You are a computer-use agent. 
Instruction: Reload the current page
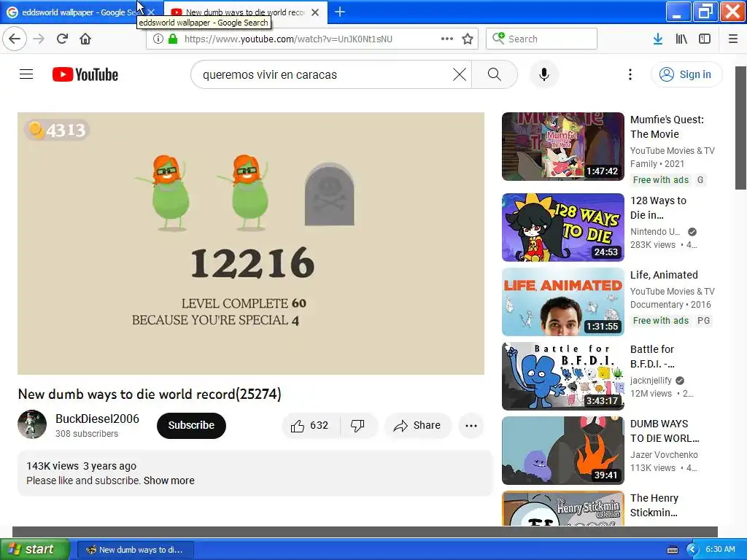point(63,39)
